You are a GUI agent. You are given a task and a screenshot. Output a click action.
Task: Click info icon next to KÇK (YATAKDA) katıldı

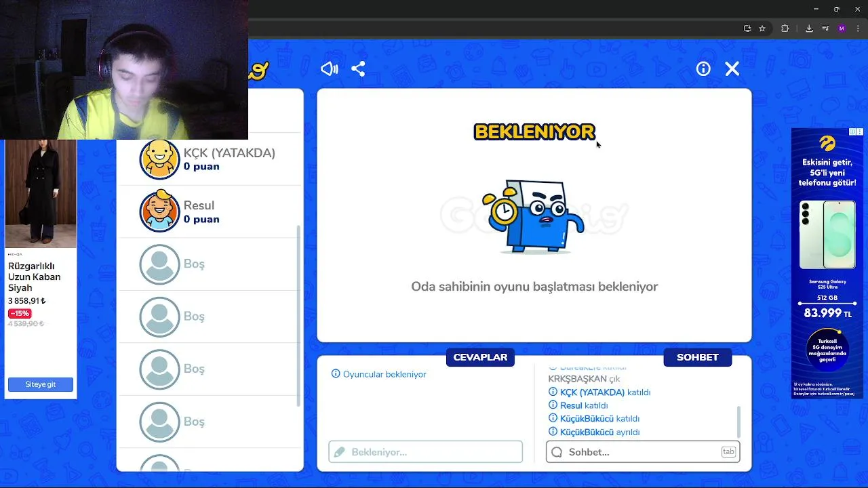[x=553, y=392]
